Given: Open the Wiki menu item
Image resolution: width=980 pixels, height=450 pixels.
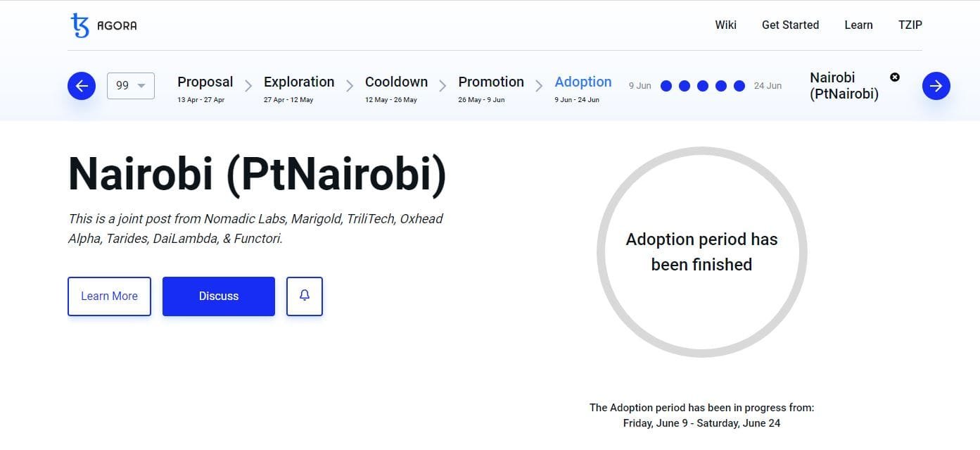Looking at the screenshot, I should pos(725,25).
